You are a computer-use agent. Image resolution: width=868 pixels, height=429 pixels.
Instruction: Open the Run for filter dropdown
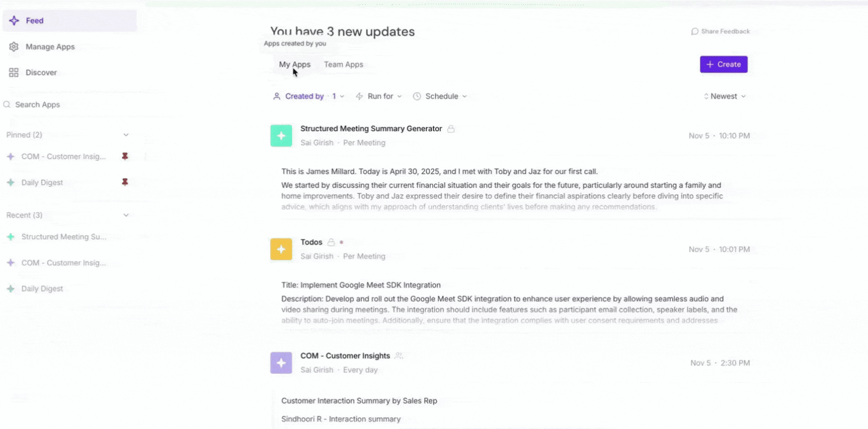(379, 96)
